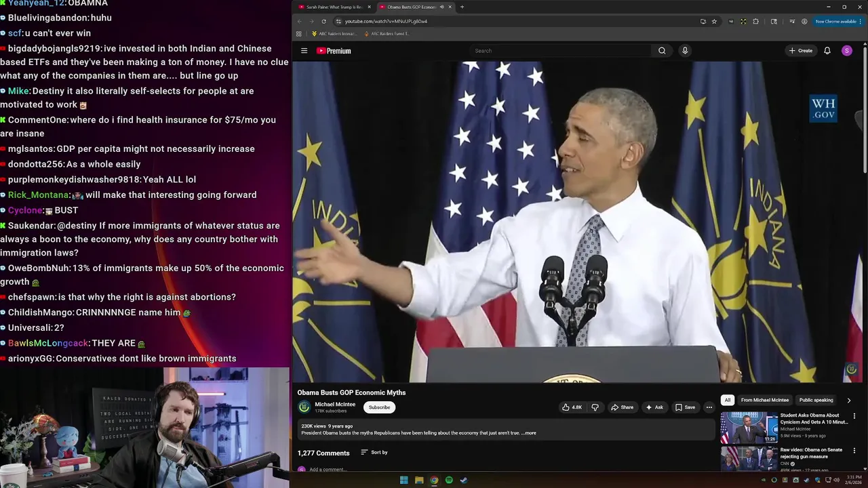Go back in Chrome browser

tap(300, 21)
